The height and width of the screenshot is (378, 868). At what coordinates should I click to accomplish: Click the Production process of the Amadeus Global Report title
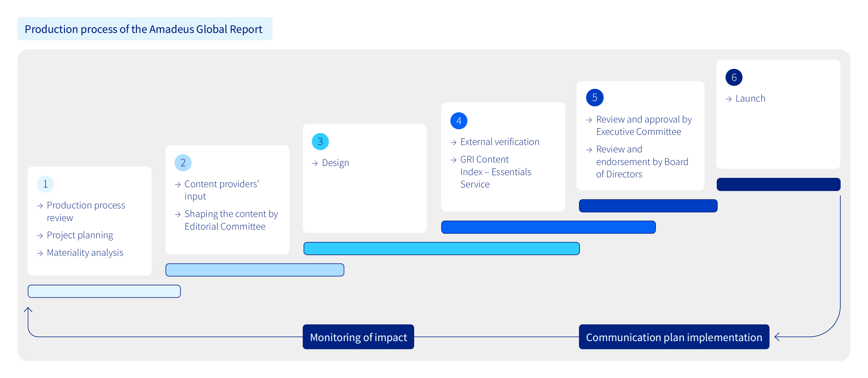click(x=143, y=29)
